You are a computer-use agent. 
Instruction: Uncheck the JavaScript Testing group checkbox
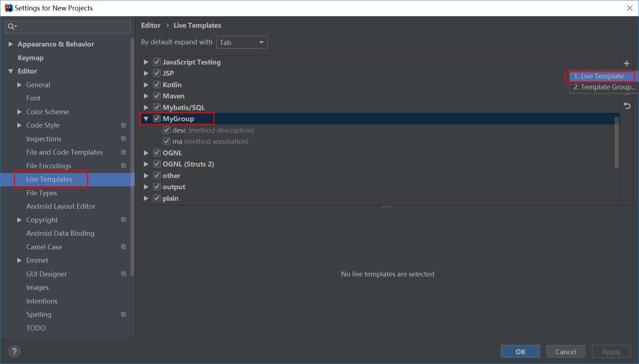tap(157, 62)
